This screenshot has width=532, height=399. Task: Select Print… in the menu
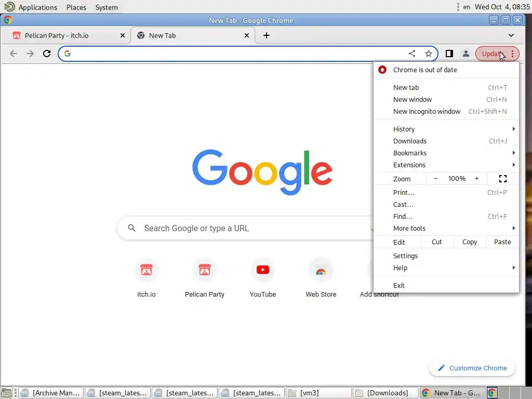446,192
